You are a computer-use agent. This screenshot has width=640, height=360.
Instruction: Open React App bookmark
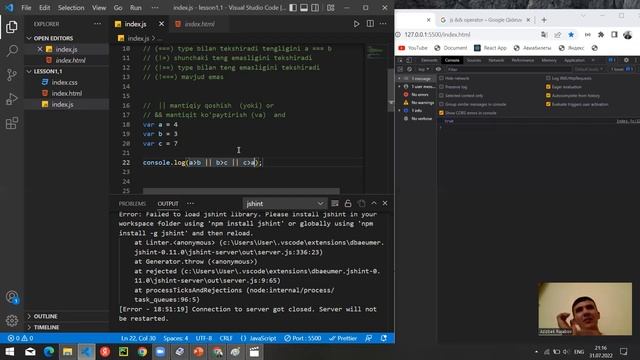[x=490, y=48]
